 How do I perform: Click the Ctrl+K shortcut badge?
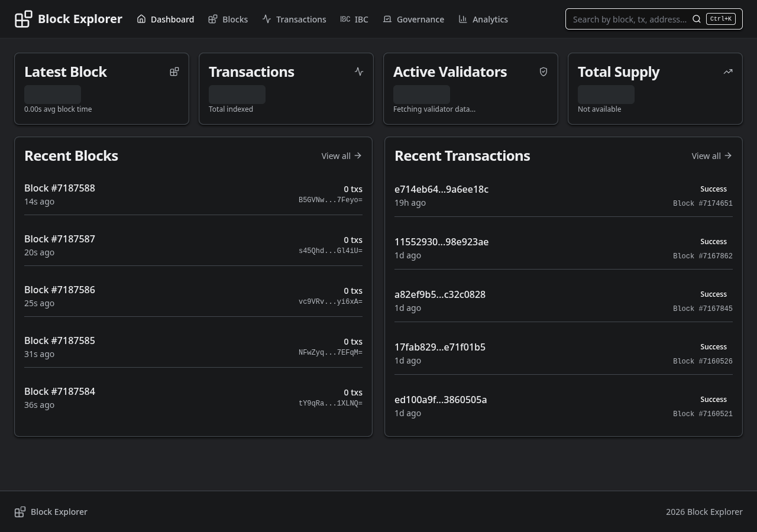[x=721, y=19]
